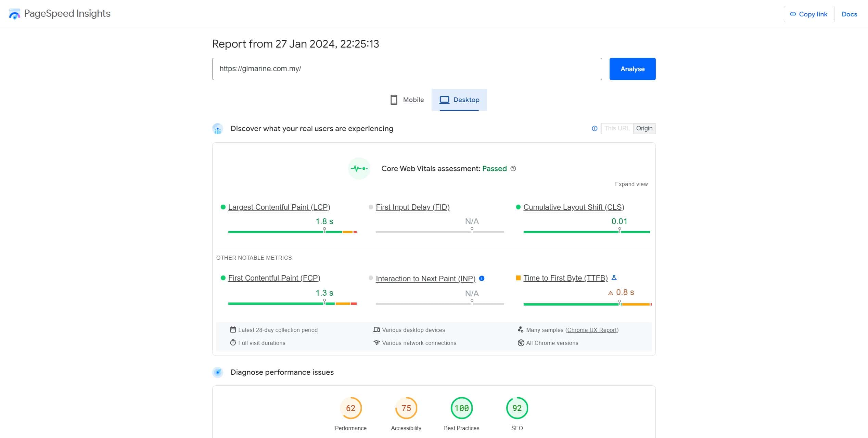
Task: Click the stopwatch icon for visit durations
Action: pyautogui.click(x=233, y=343)
